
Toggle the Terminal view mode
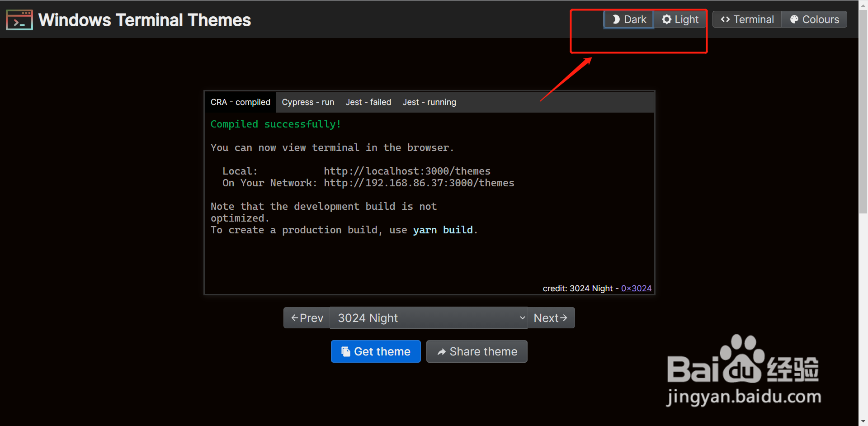point(746,19)
